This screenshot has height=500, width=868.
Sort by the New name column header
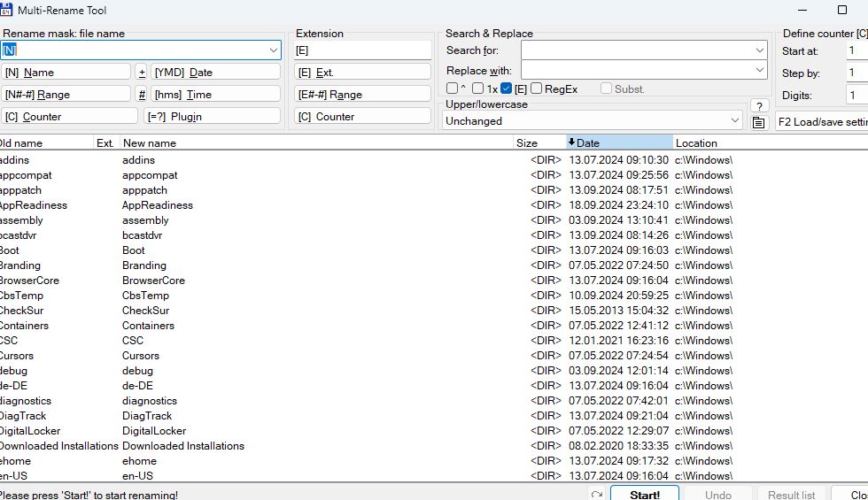click(x=316, y=142)
